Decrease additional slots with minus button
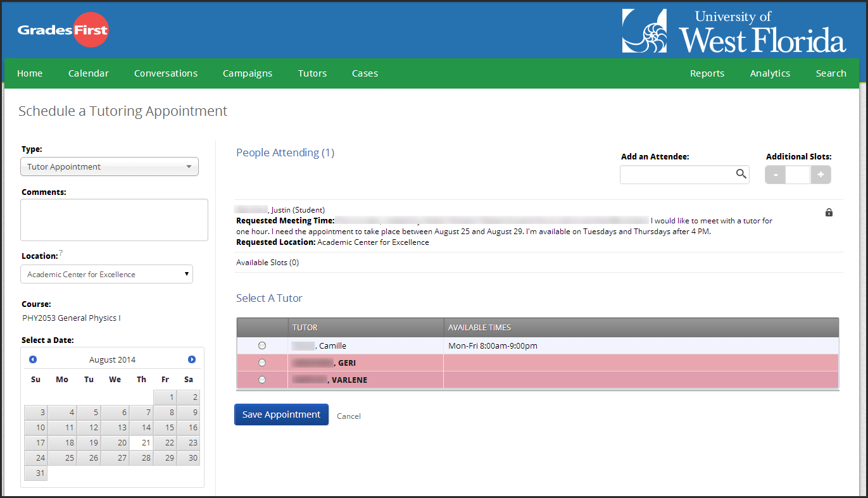 776,175
